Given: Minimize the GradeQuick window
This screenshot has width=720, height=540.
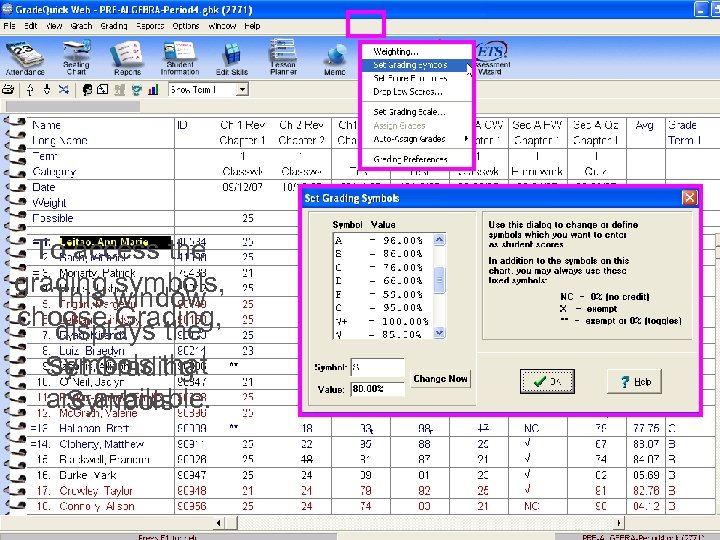Looking at the screenshot, I should [x=701, y=10].
